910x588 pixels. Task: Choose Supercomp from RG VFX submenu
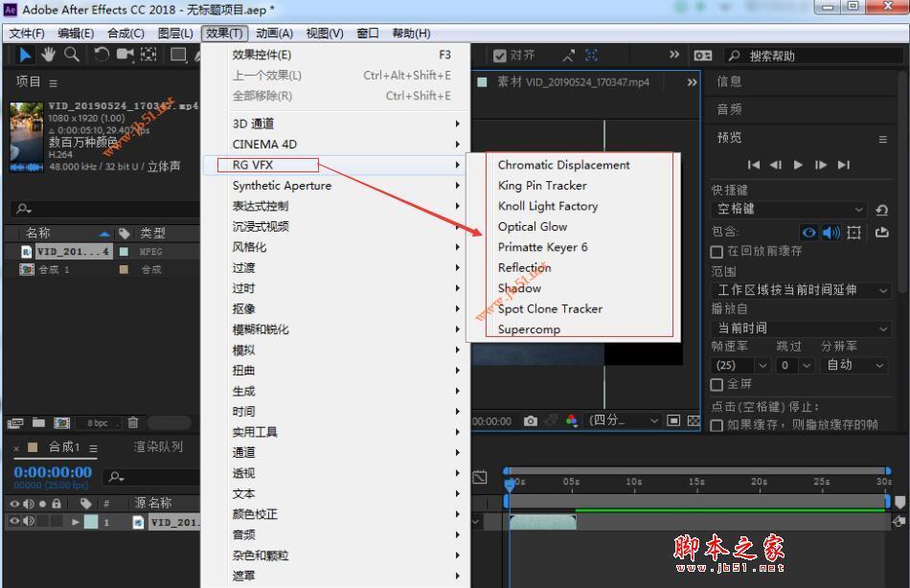(x=529, y=329)
